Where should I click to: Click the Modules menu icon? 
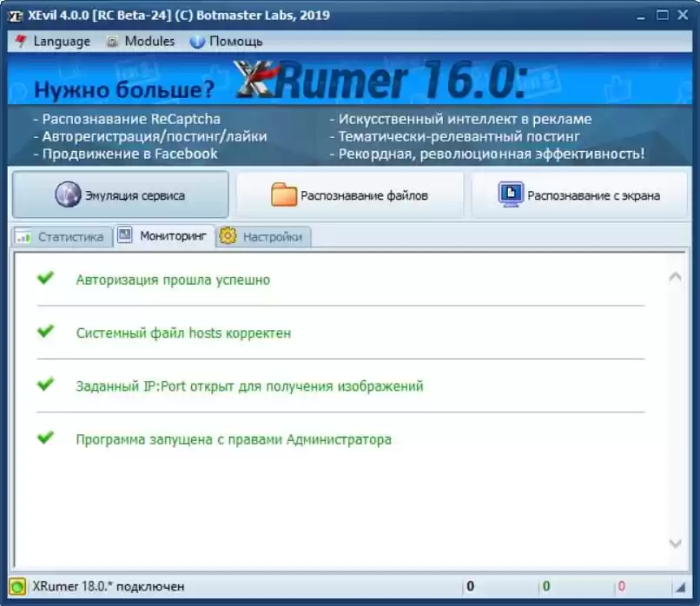[x=112, y=42]
